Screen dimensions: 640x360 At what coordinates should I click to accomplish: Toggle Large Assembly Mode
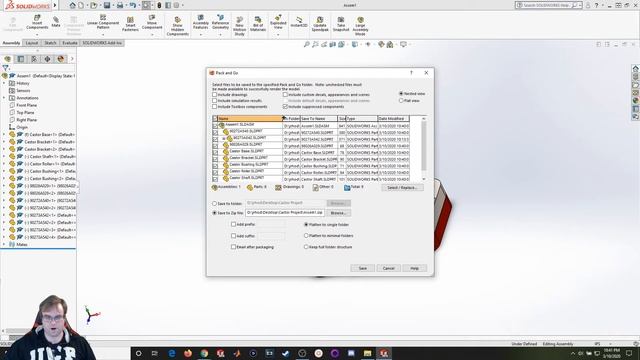pos(360,26)
